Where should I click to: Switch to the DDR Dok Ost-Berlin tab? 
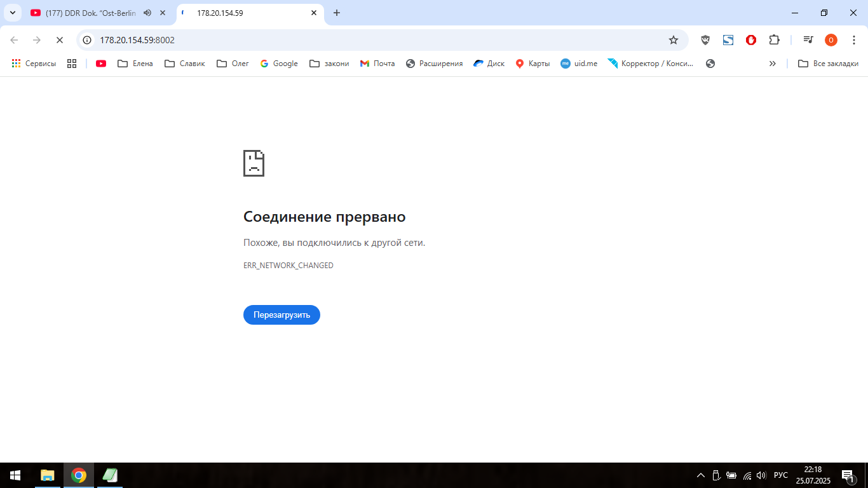point(89,12)
